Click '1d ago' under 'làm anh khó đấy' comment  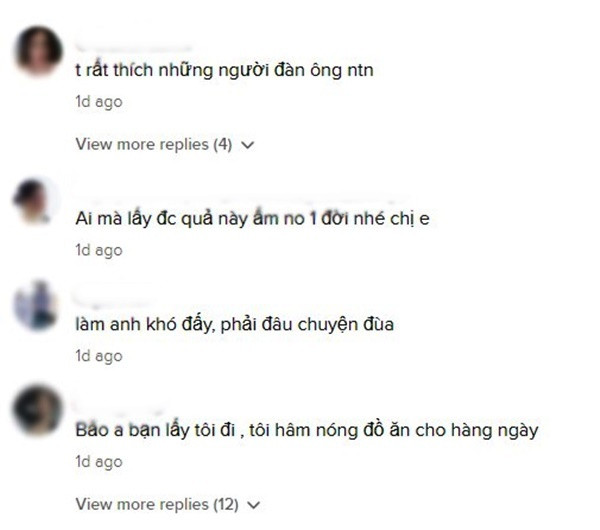(x=99, y=356)
